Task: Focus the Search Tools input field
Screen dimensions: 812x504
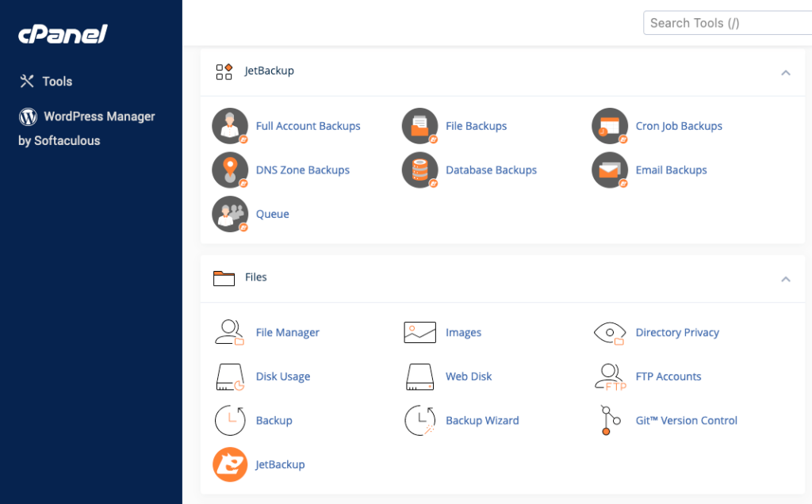Action: (727, 23)
